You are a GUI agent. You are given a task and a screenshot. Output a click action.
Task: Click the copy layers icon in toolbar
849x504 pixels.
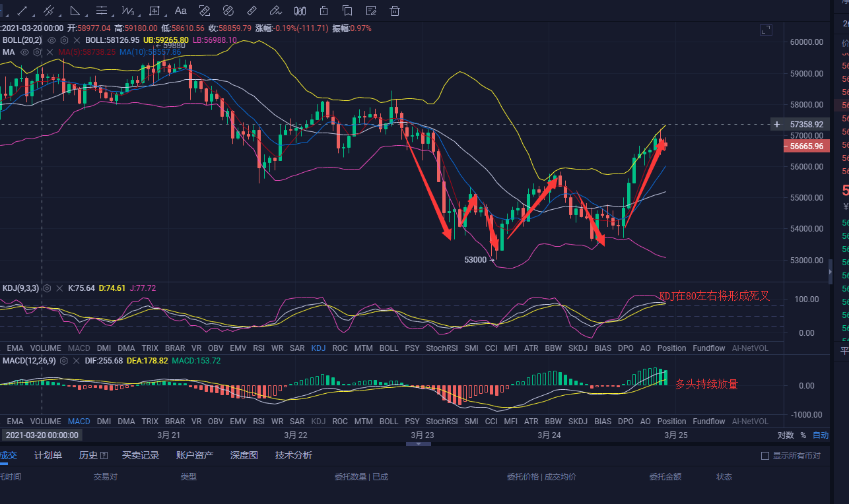click(x=348, y=11)
